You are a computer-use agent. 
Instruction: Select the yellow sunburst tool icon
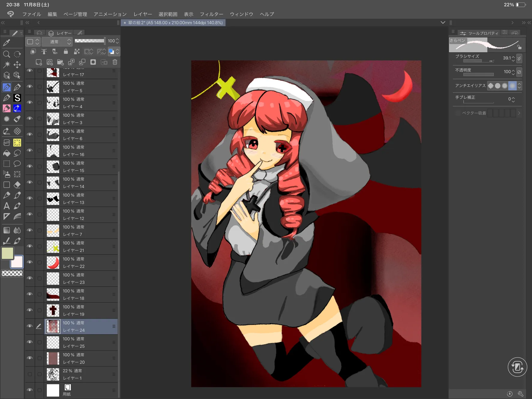(x=17, y=143)
